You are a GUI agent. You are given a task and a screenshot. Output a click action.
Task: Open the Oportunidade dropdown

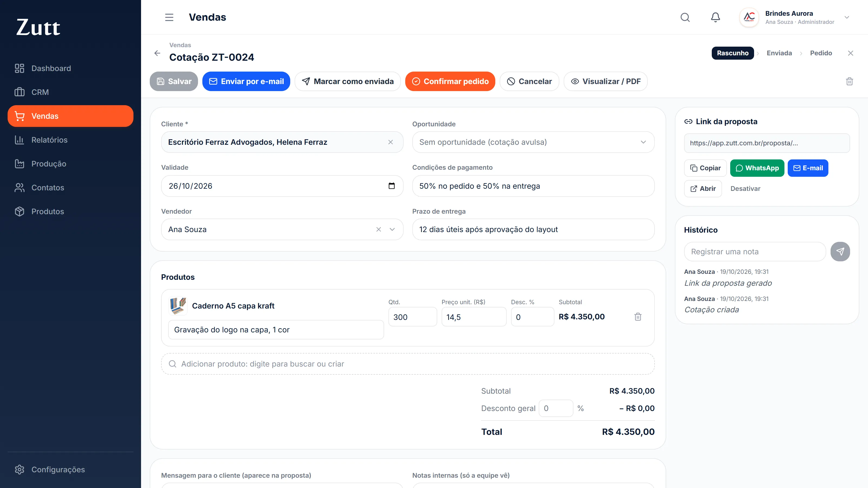(x=533, y=142)
